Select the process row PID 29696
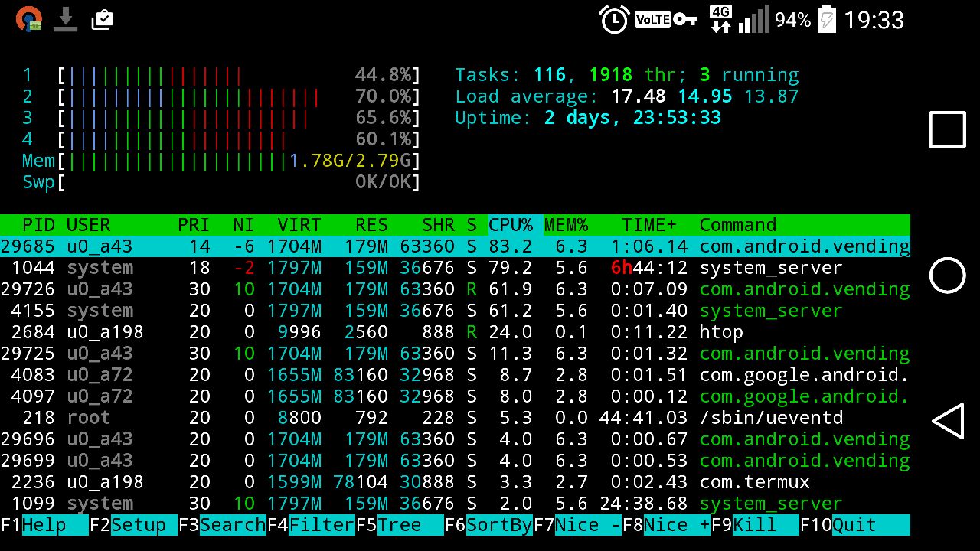This screenshot has width=980, height=551. tap(455, 439)
